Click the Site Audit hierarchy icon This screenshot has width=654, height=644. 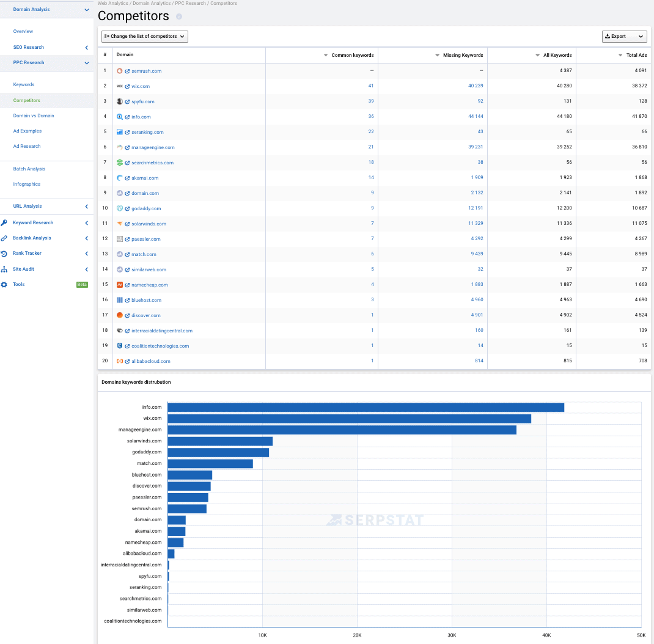[4, 269]
